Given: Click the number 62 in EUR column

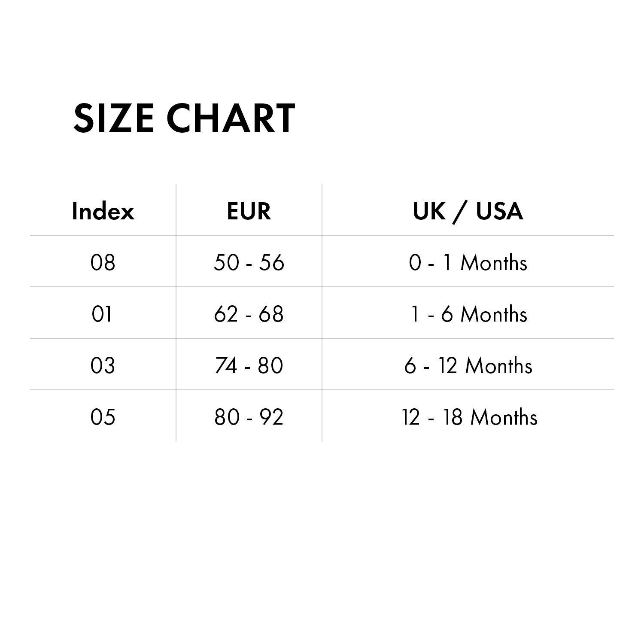Looking at the screenshot, I should pyautogui.click(x=226, y=314).
